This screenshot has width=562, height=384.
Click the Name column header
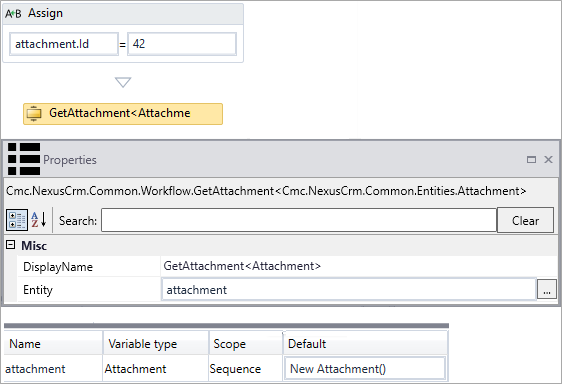click(x=53, y=344)
